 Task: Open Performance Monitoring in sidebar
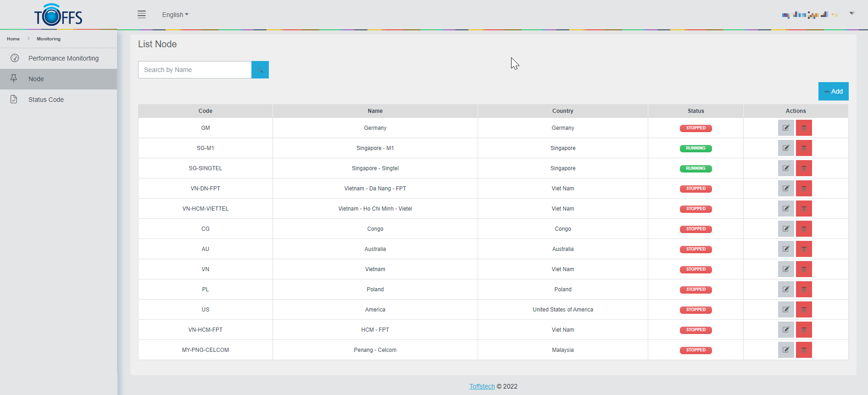63,58
